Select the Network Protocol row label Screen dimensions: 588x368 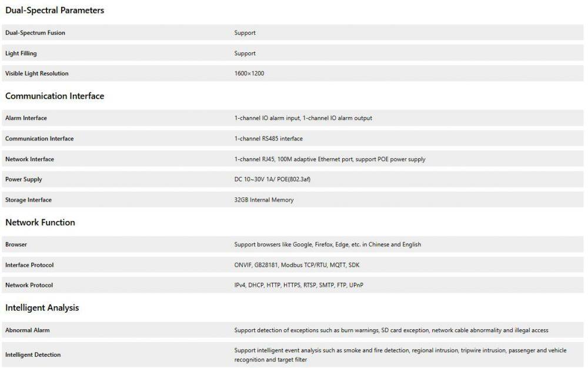[x=29, y=285]
